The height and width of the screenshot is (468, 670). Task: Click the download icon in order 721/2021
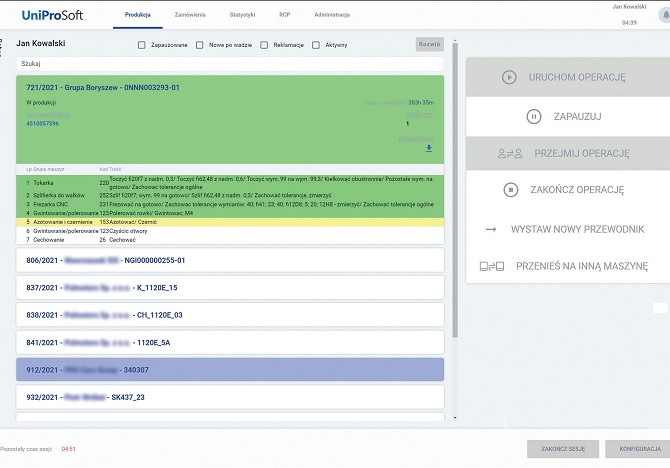tap(429, 148)
